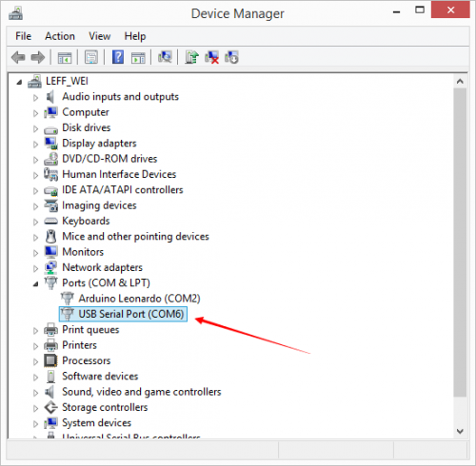Image resolution: width=476 pixels, height=466 pixels.
Task: Open Properties via toolbar icon
Action: coord(91,57)
